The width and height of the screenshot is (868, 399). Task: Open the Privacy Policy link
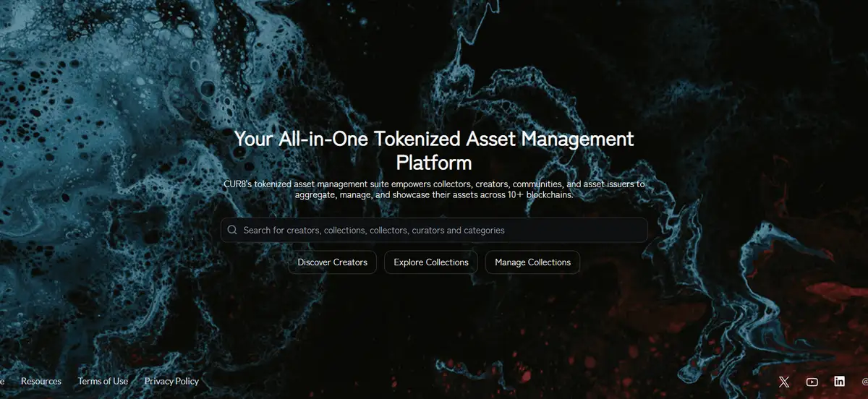(171, 381)
